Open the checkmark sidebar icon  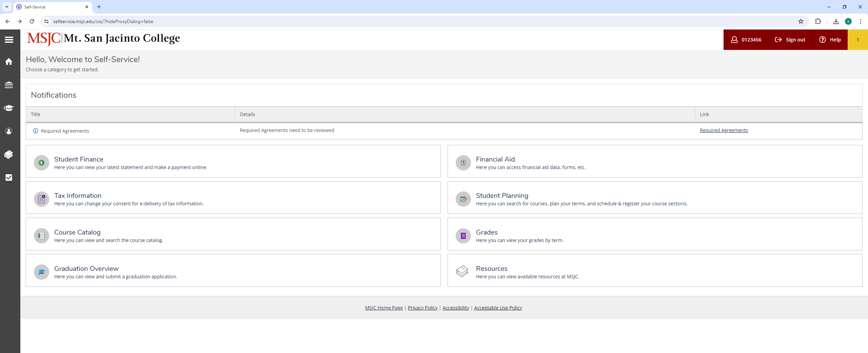click(x=9, y=178)
